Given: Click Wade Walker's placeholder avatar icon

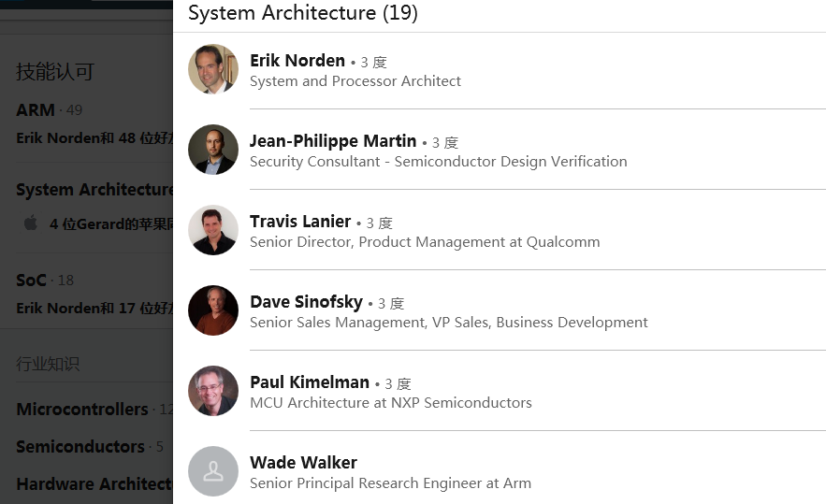Looking at the screenshot, I should tap(213, 471).
